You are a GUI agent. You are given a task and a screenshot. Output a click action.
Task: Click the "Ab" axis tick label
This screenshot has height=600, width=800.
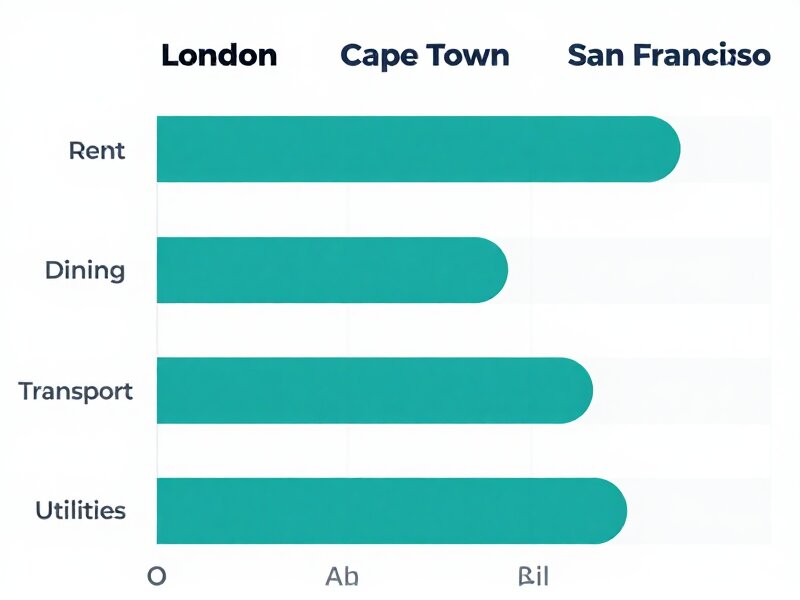342,577
